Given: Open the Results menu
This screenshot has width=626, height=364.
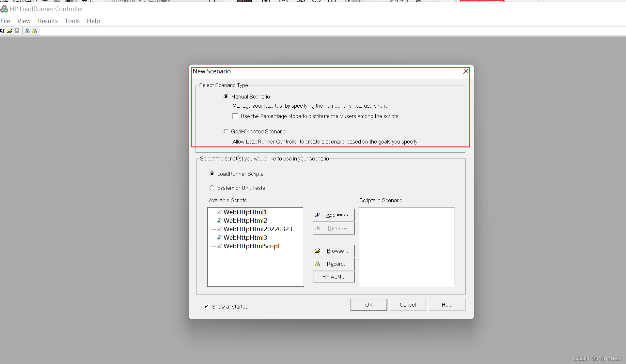Looking at the screenshot, I should pos(48,21).
